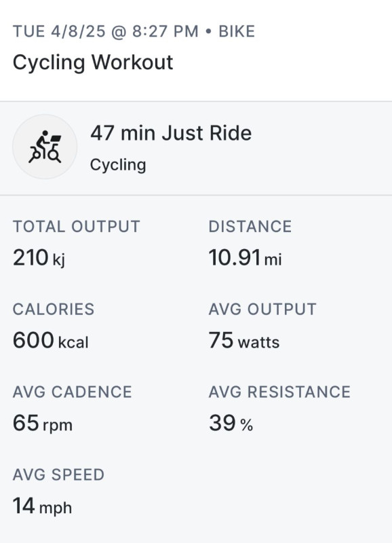The width and height of the screenshot is (392, 543).
Task: Select the 600 kcal calories value
Action: 51,341
